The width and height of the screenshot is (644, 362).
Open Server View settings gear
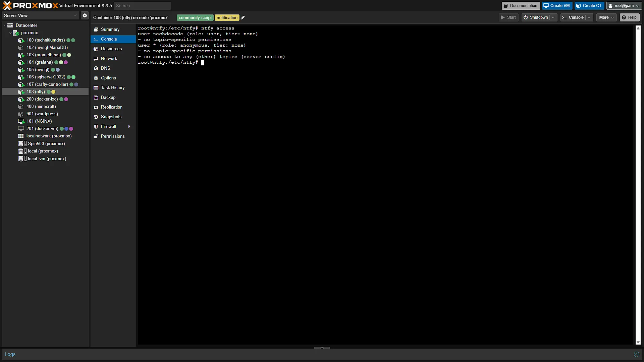[x=85, y=15]
